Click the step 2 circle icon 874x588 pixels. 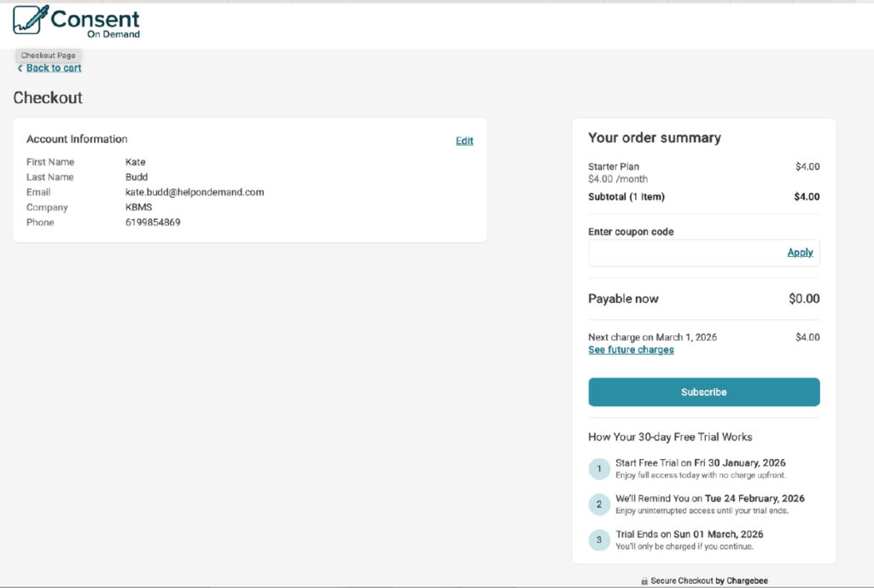pyautogui.click(x=599, y=504)
